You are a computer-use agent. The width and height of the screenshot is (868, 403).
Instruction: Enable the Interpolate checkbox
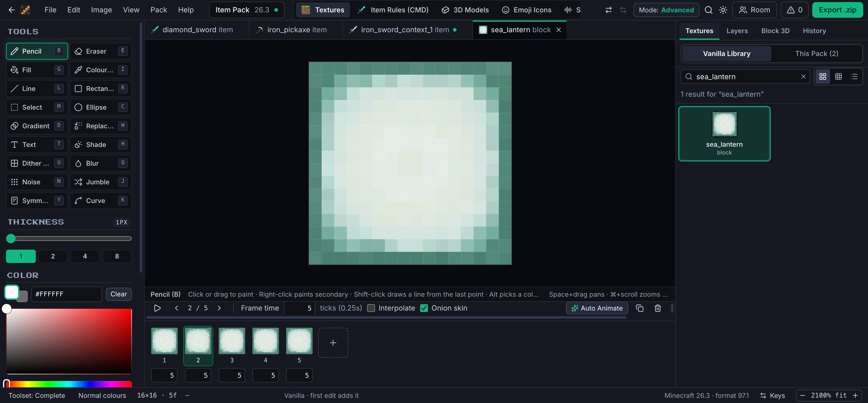(371, 308)
